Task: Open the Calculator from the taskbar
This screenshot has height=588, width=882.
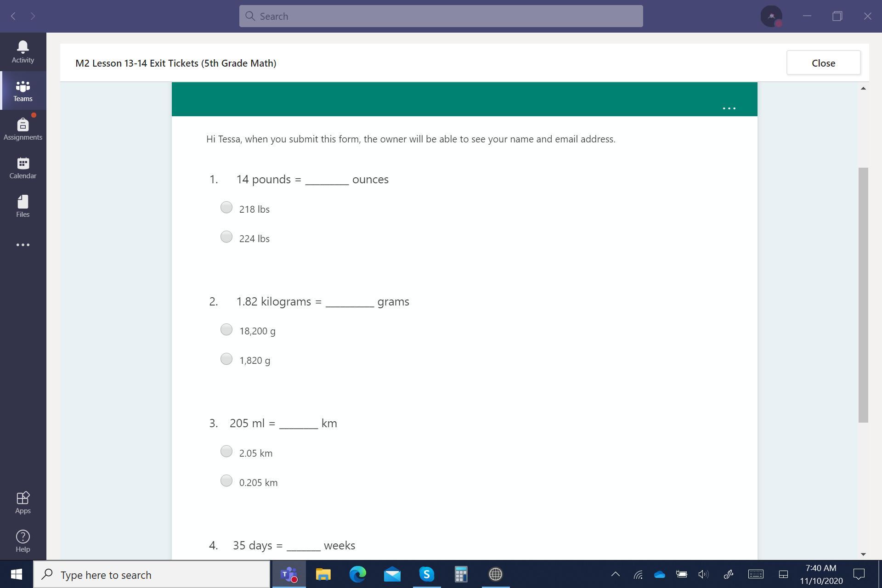Action: pyautogui.click(x=461, y=574)
